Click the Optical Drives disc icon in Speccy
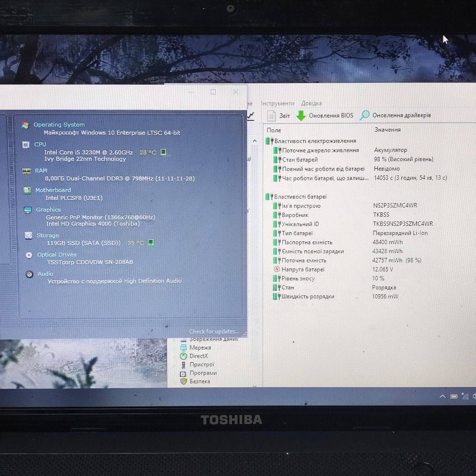Image resolution: width=476 pixels, height=476 pixels. point(29,255)
